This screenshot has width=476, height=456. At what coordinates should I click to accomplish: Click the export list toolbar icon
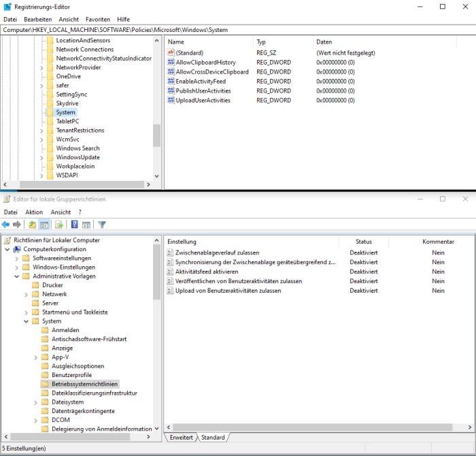click(x=59, y=225)
